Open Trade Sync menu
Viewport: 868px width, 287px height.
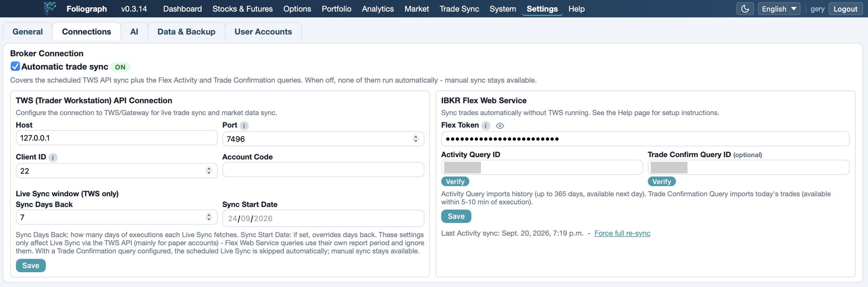[459, 9]
